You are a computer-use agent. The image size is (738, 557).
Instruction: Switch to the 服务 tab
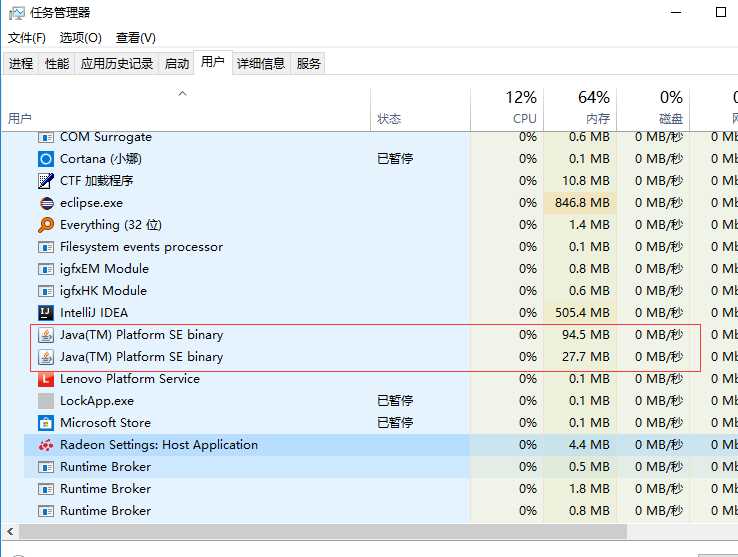[x=308, y=64]
